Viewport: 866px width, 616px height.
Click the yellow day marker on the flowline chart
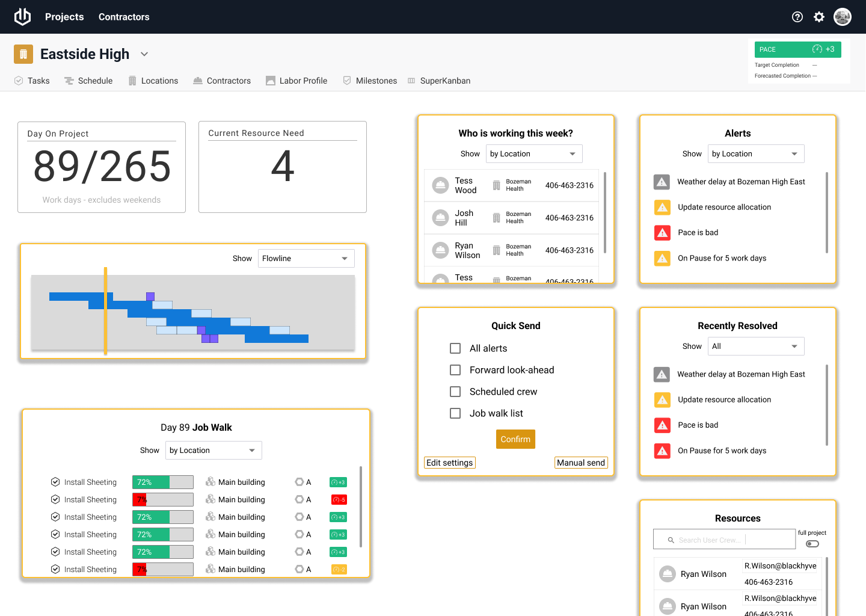click(x=105, y=311)
